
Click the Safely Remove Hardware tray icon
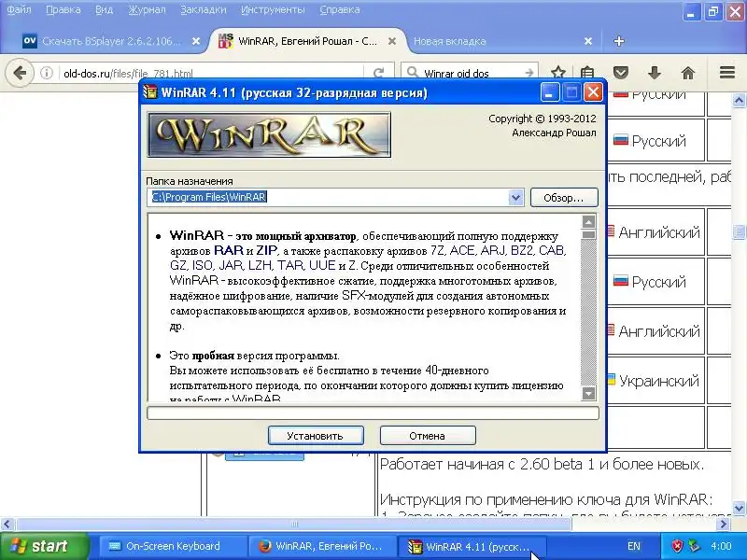(694, 546)
